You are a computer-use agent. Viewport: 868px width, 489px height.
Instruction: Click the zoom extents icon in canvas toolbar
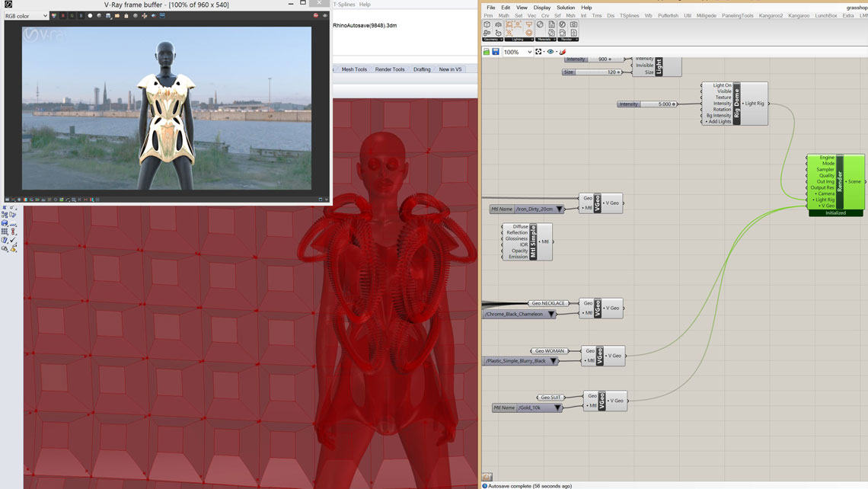tap(538, 52)
